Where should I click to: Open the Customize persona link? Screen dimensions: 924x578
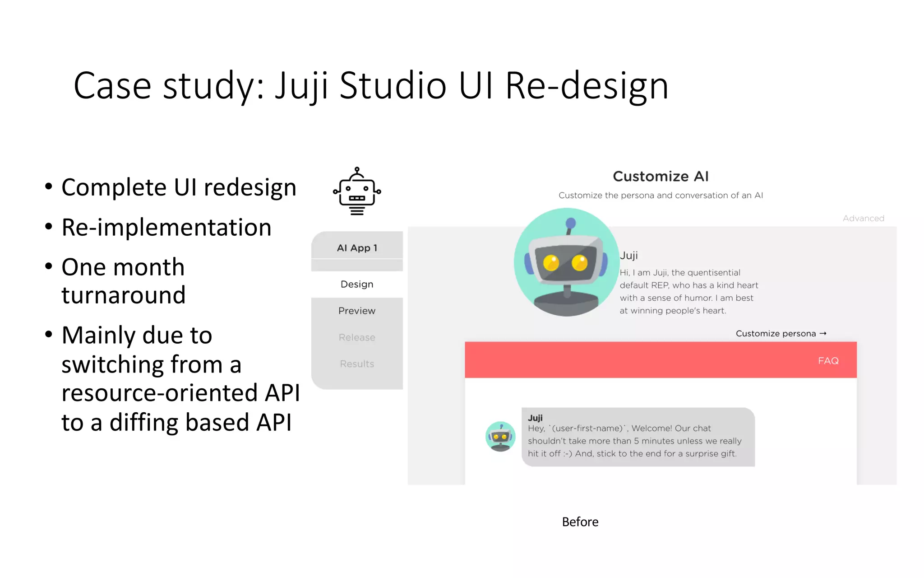coord(776,333)
